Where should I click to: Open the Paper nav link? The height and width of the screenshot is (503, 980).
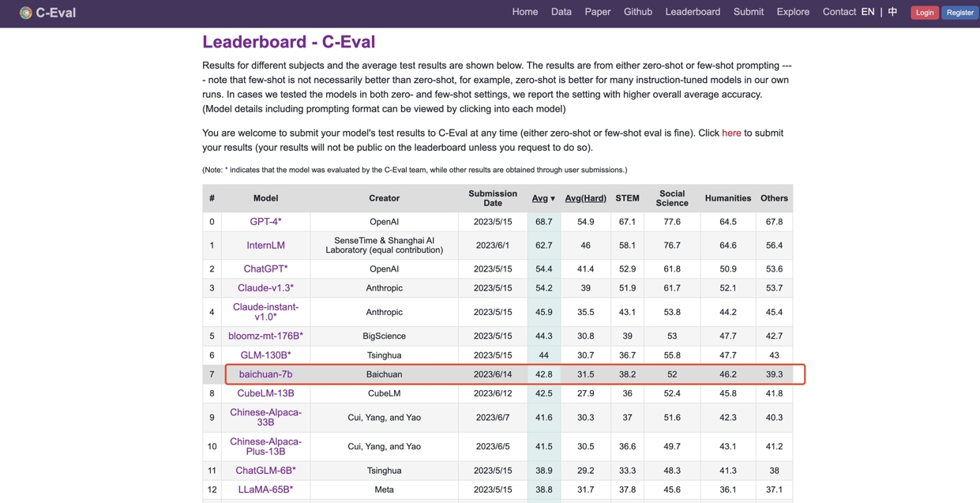597,12
